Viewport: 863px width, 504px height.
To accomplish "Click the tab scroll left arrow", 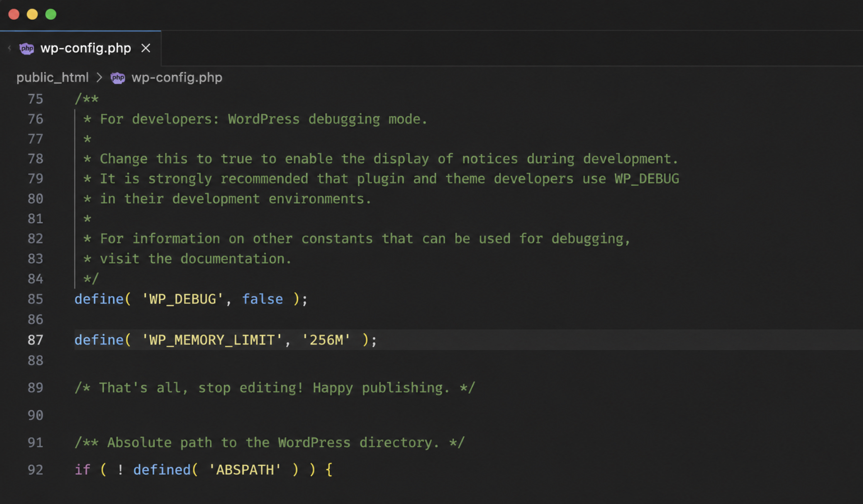I will [10, 48].
